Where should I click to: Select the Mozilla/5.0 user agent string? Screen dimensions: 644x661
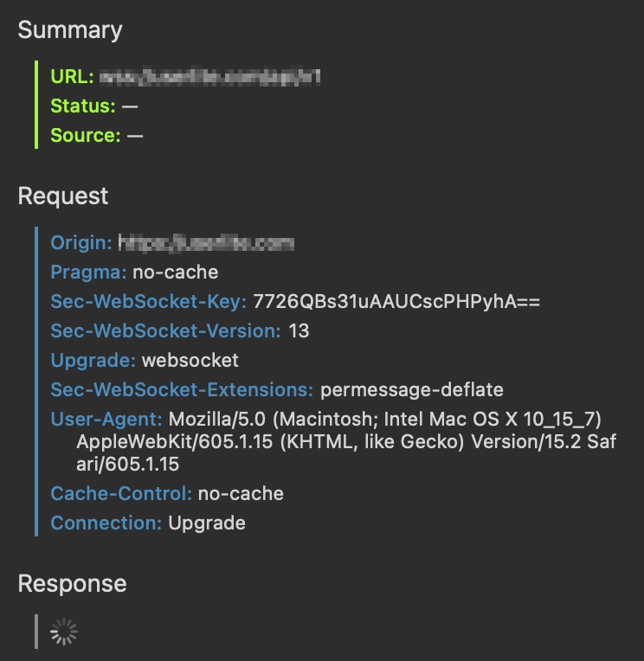click(346, 442)
